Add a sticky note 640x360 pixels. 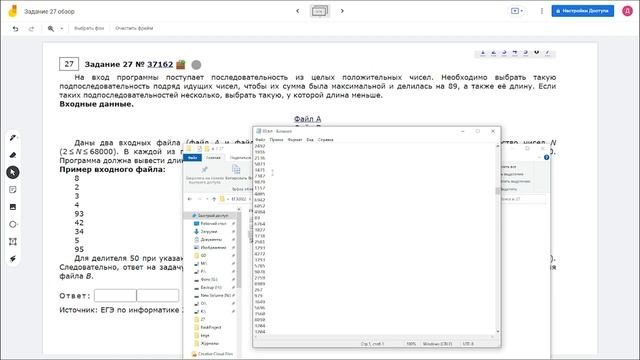13,190
